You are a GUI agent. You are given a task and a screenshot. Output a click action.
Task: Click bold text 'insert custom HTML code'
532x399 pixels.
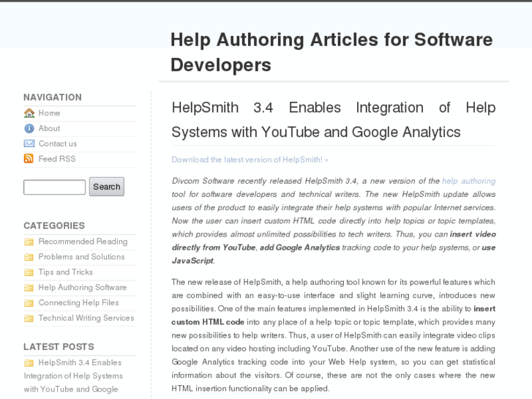click(x=334, y=315)
